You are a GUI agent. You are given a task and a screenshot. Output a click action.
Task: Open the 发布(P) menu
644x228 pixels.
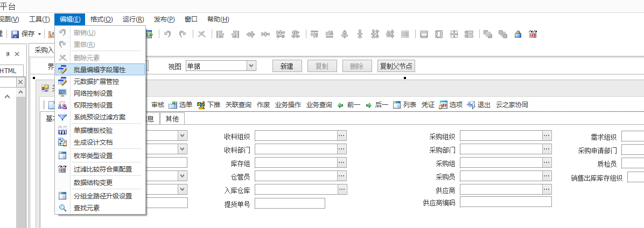(x=164, y=19)
